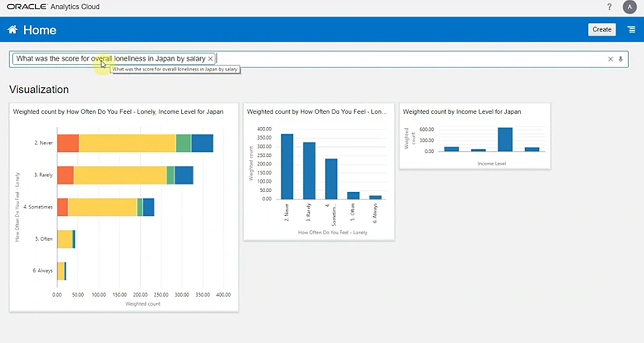Click the Home page title text
This screenshot has width=644, height=343.
click(x=40, y=30)
